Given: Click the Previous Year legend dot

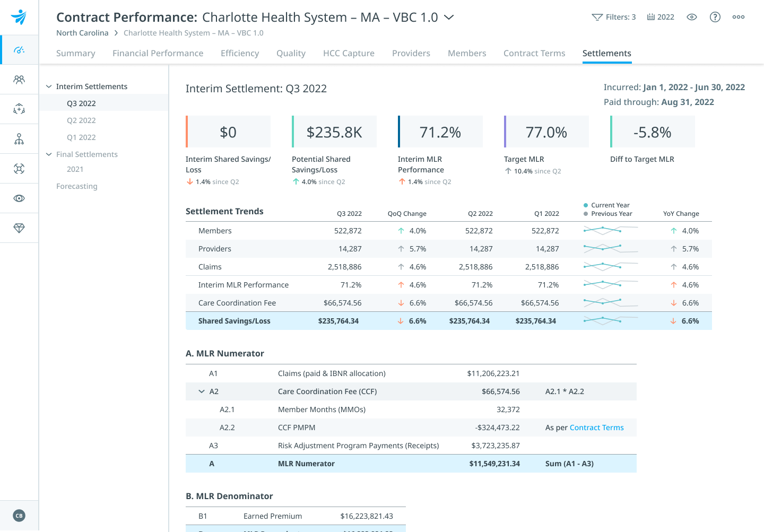Looking at the screenshot, I should pos(586,214).
